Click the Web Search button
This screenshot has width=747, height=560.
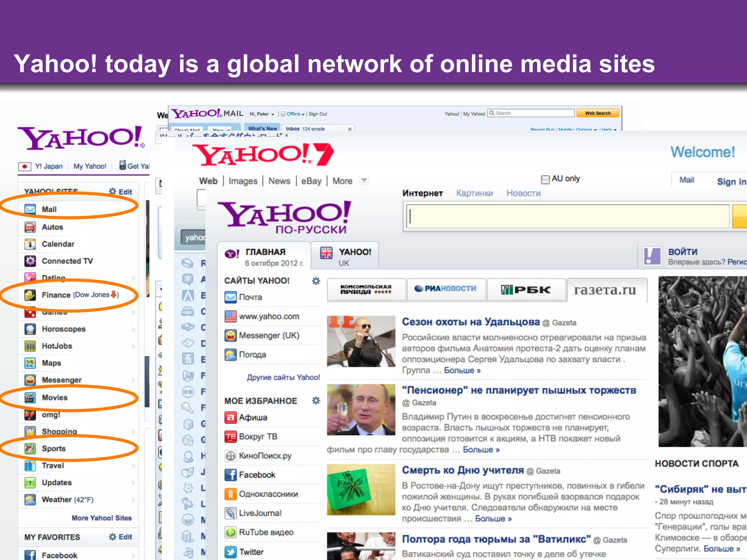(x=597, y=113)
